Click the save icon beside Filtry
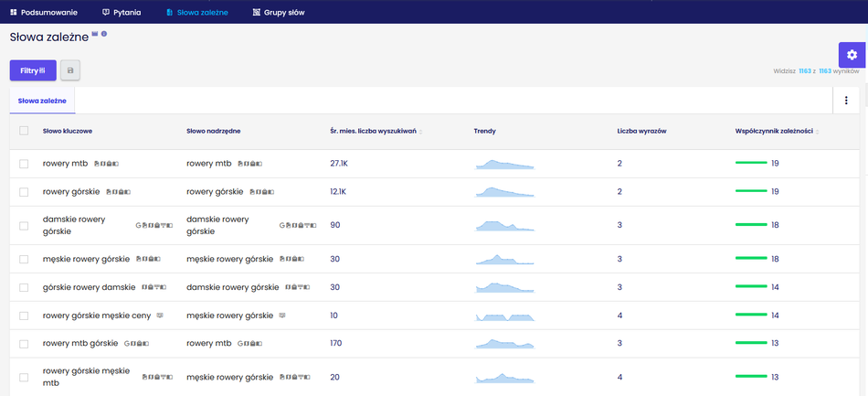 point(70,70)
